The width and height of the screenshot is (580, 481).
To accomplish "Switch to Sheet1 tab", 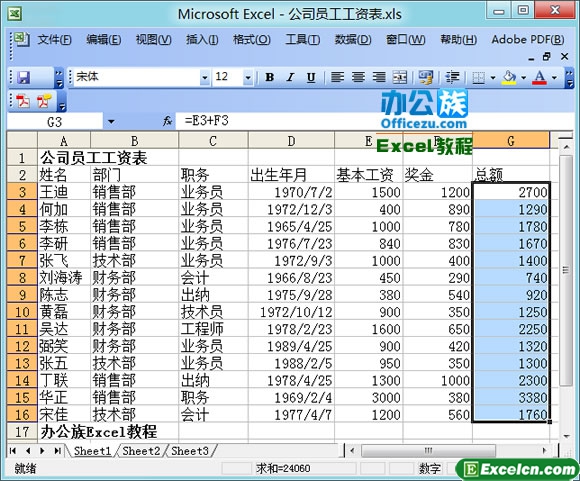I will pos(92,451).
